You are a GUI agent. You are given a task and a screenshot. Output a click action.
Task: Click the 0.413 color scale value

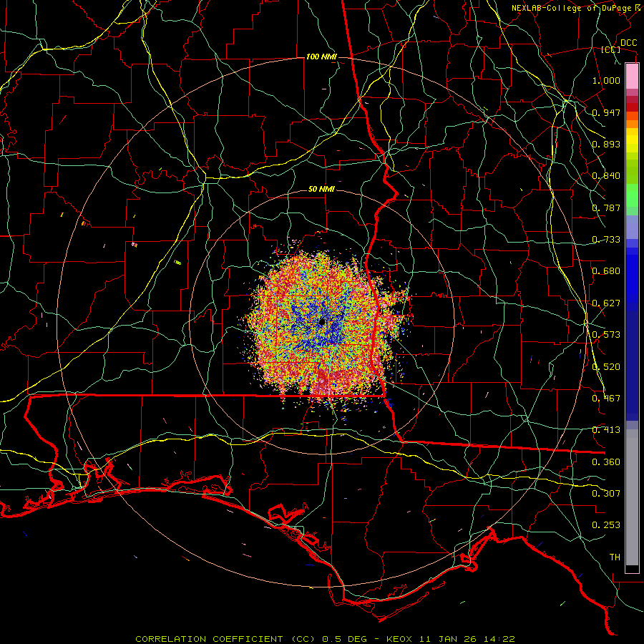coord(606,430)
